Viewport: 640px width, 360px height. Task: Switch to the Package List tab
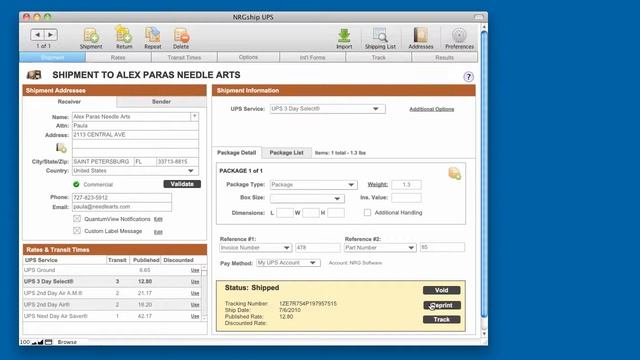(x=286, y=153)
